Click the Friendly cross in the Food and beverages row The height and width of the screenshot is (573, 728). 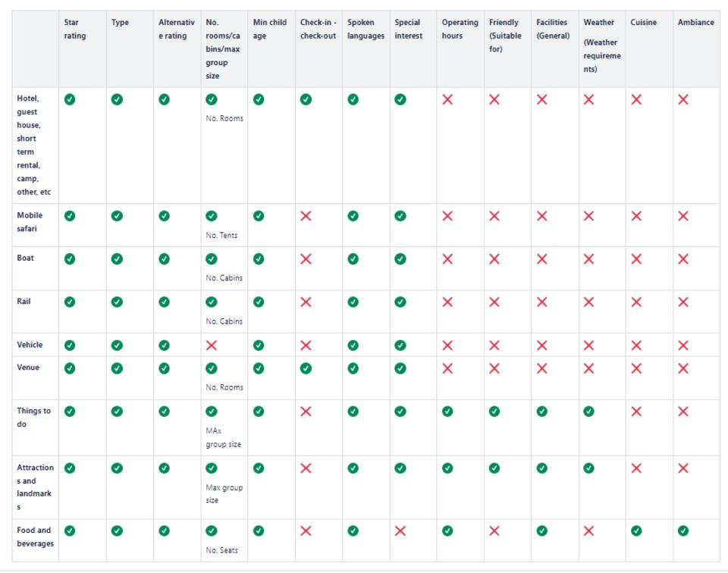pyautogui.click(x=494, y=531)
